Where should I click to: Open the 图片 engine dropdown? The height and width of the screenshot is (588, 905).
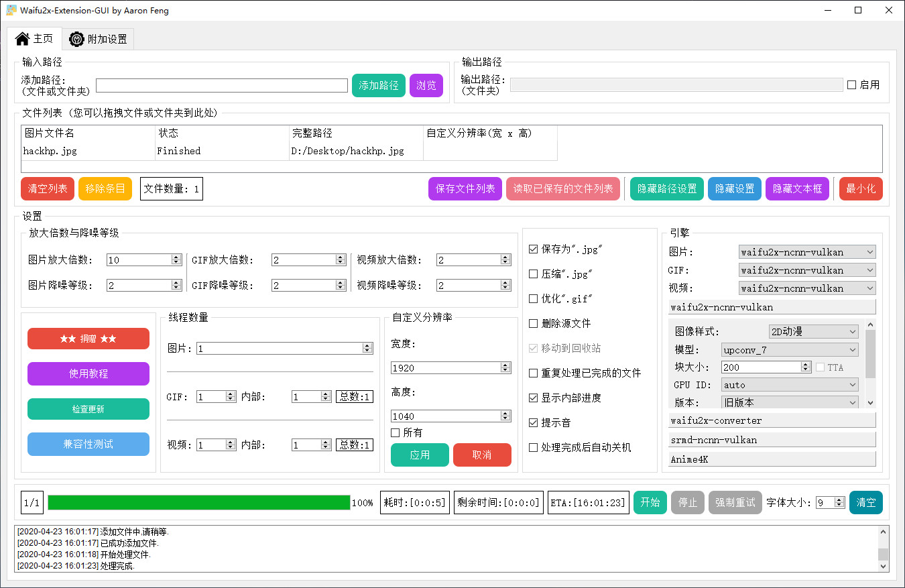pos(807,252)
